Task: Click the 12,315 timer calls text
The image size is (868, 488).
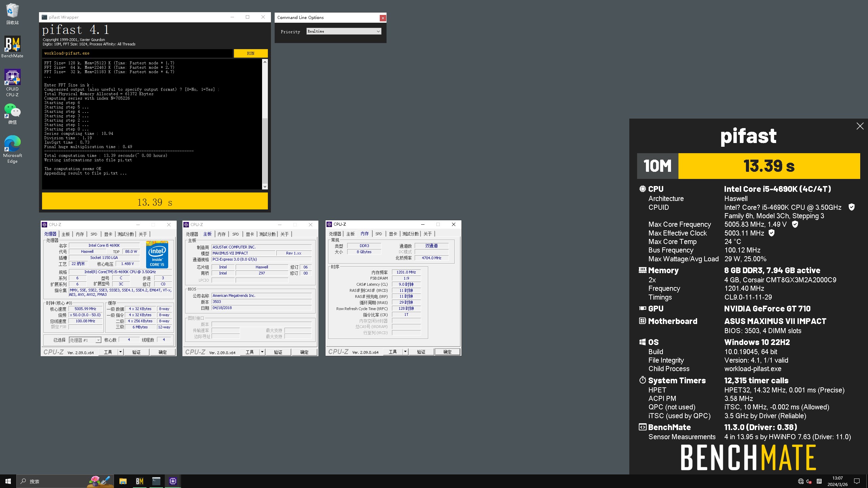Action: click(x=756, y=381)
